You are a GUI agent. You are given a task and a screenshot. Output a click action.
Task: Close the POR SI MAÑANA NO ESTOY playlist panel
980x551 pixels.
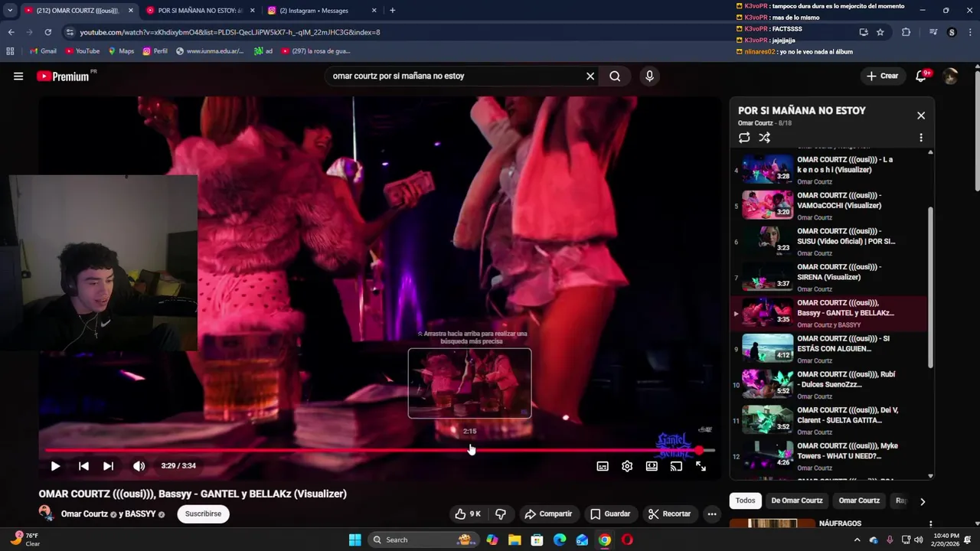pos(921,116)
